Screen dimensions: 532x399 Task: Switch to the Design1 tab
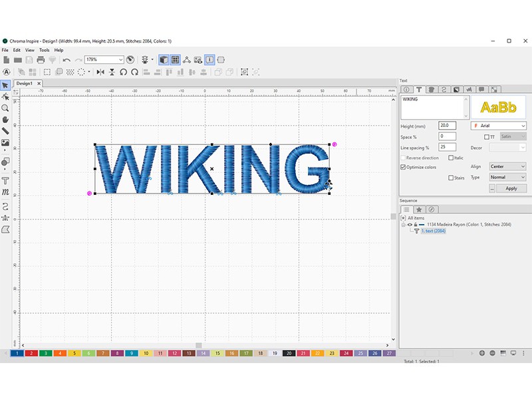[x=25, y=83]
